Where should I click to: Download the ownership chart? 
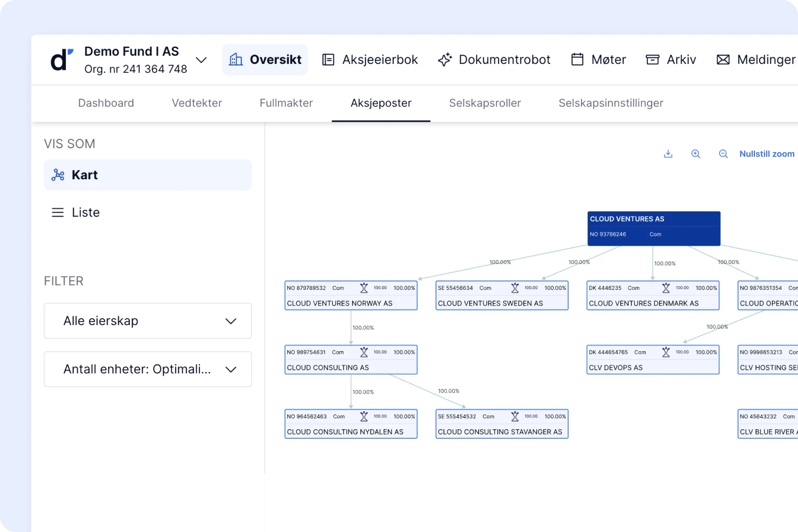click(668, 154)
